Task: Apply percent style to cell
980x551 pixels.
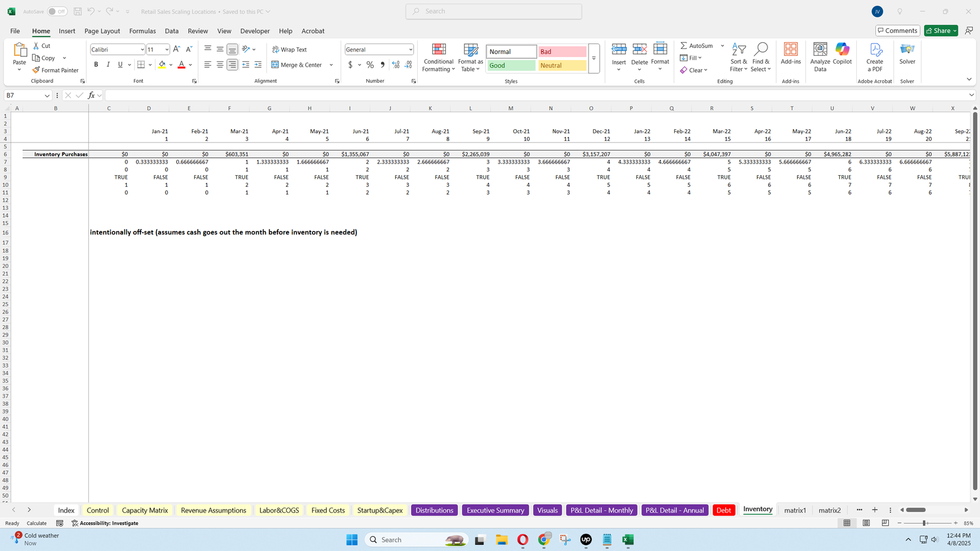Action: (370, 65)
